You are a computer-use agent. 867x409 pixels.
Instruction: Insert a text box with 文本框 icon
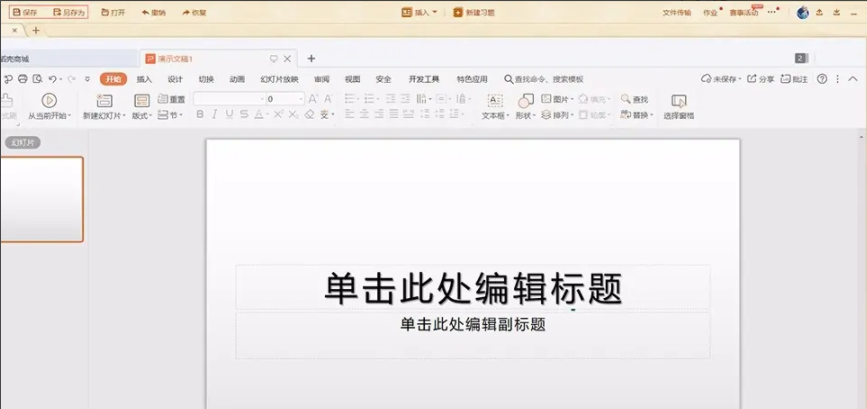(x=494, y=100)
